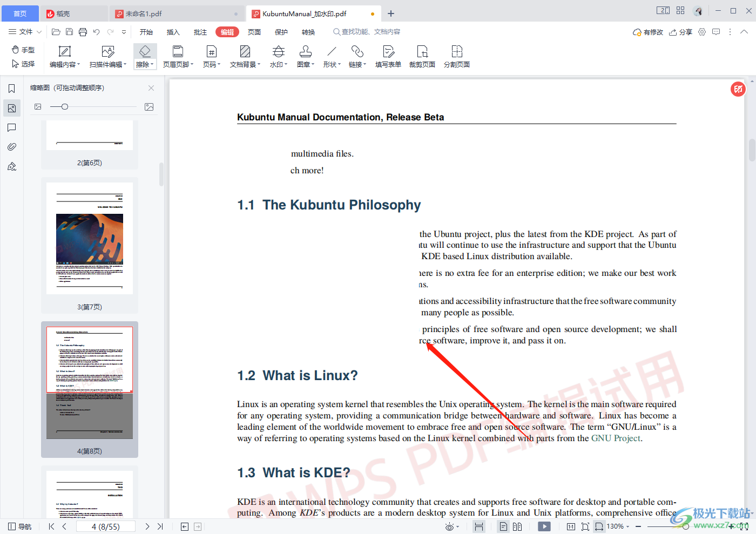Screen dimensions: 756x534
Task: Zoom out with the minus button
Action: [x=638, y=526]
